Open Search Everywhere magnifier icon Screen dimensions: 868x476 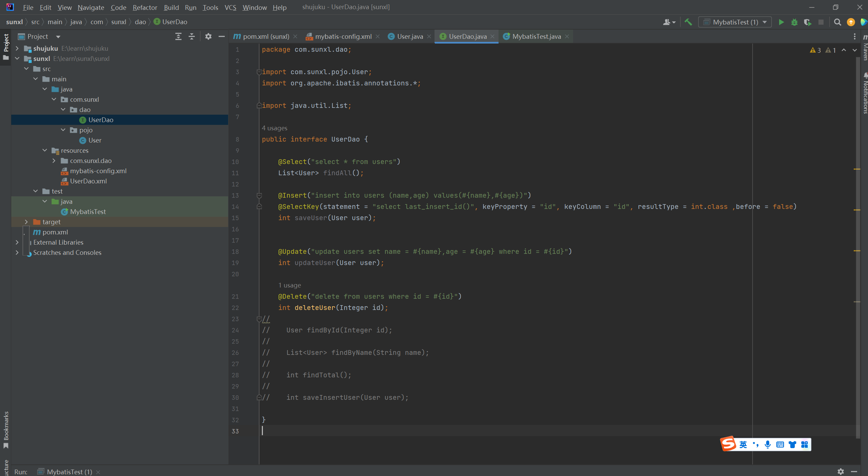click(x=837, y=22)
